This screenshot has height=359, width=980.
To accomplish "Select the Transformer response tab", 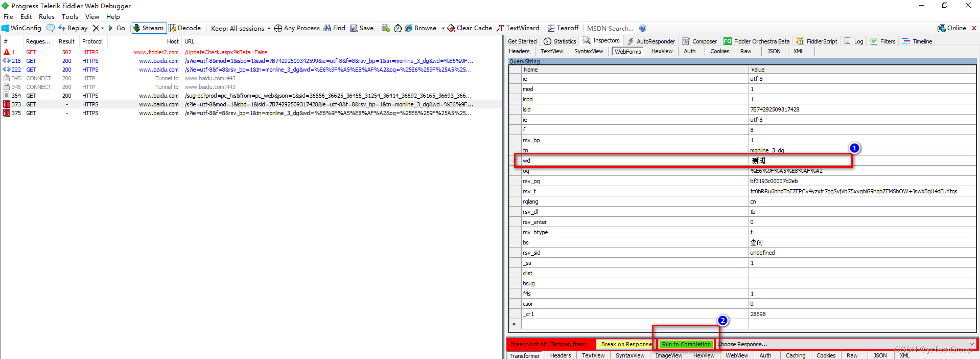I will point(524,355).
